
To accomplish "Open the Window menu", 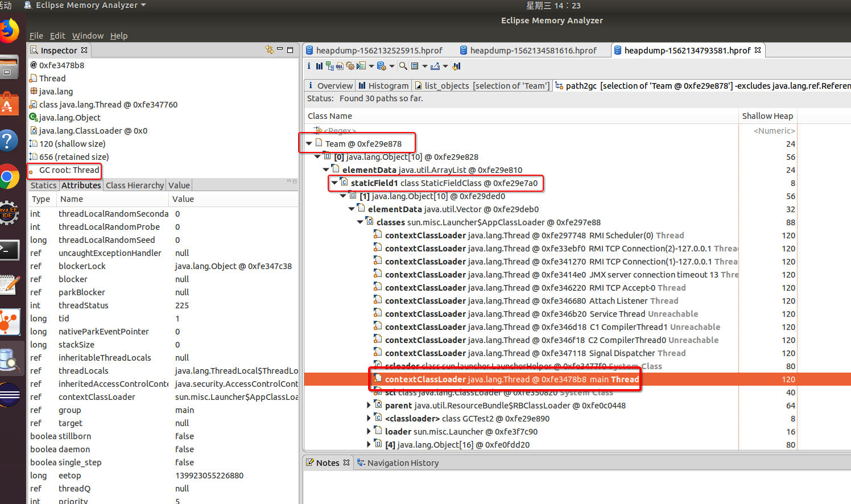I will (88, 35).
